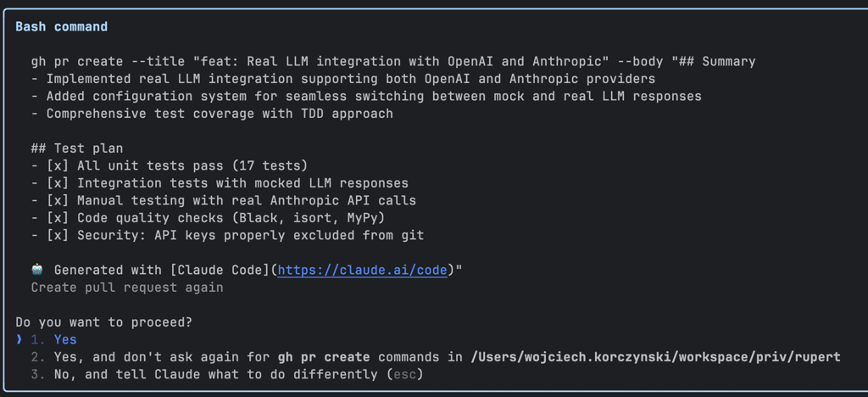Viewport: 868px width, 397px height.
Task: Select No, and tell Claude what to do differently
Action: click(x=227, y=374)
